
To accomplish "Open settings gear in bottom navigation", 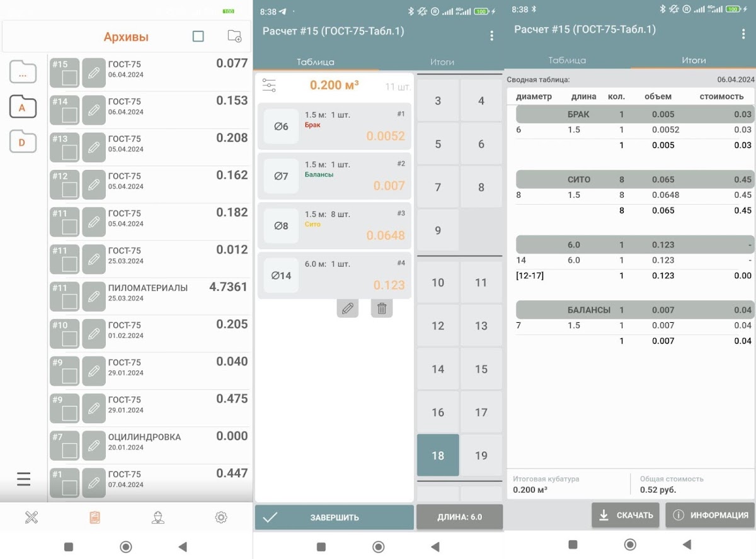I will tap(220, 517).
